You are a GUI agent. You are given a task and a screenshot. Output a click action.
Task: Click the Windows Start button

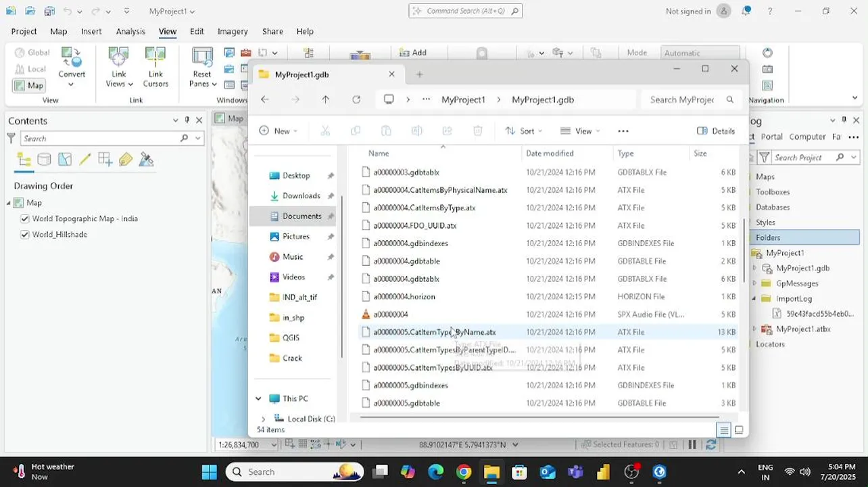pyautogui.click(x=210, y=471)
